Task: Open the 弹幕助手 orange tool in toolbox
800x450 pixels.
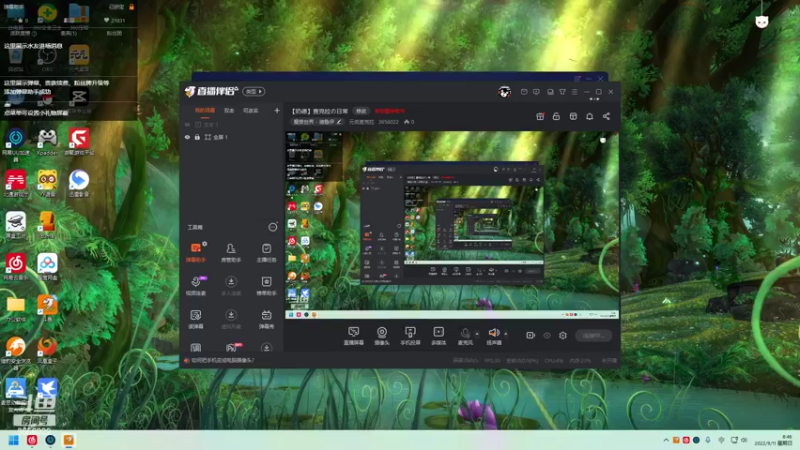Action: coord(195,252)
